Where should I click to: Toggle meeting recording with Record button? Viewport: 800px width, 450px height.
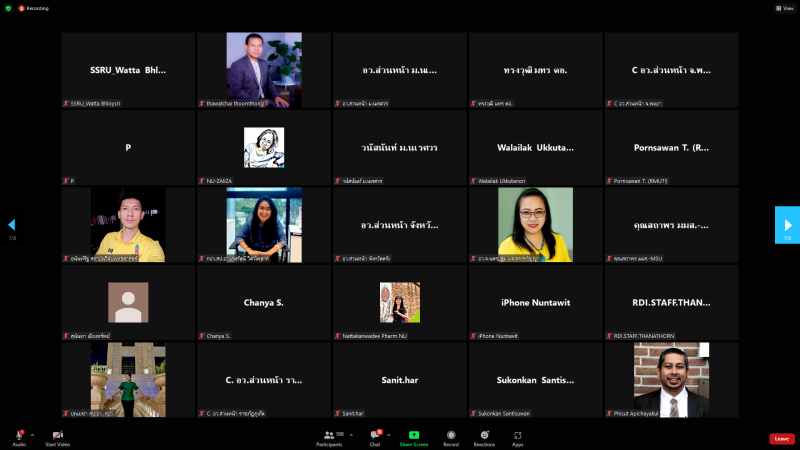[451, 437]
